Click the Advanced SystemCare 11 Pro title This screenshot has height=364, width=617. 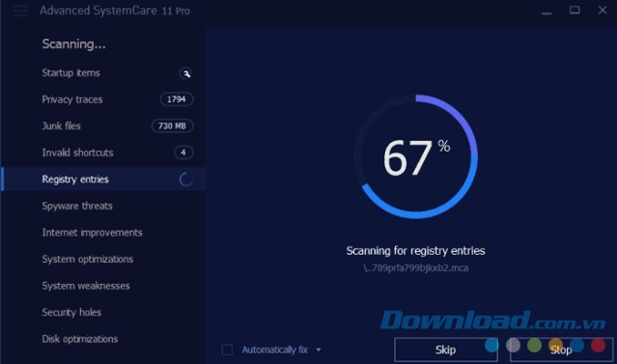(x=115, y=11)
